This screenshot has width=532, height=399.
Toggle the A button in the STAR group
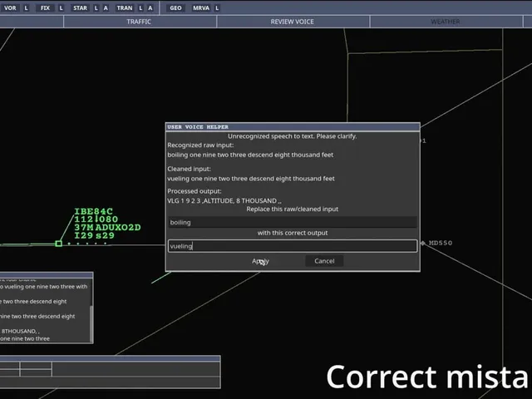pyautogui.click(x=106, y=7)
